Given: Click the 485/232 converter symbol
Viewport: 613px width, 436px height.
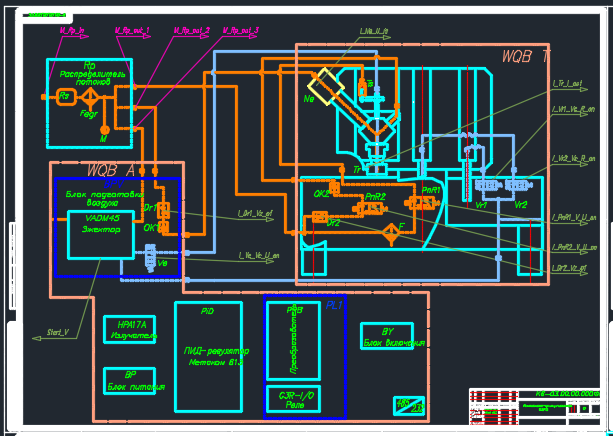Looking at the screenshot, I should tap(409, 406).
